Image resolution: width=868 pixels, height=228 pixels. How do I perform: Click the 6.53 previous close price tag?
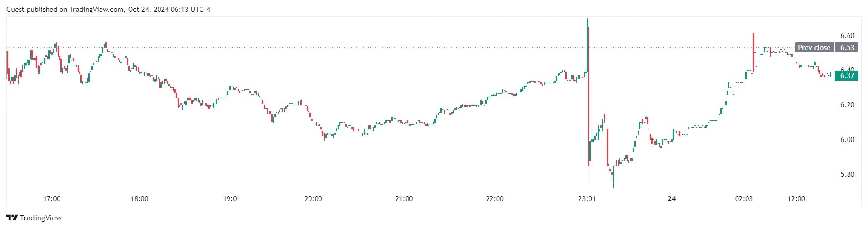pyautogui.click(x=847, y=48)
